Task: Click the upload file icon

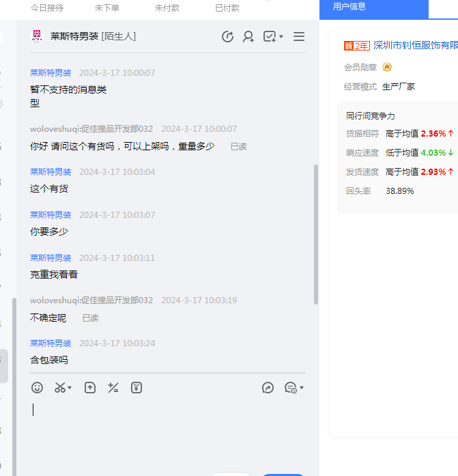Action: (x=90, y=388)
